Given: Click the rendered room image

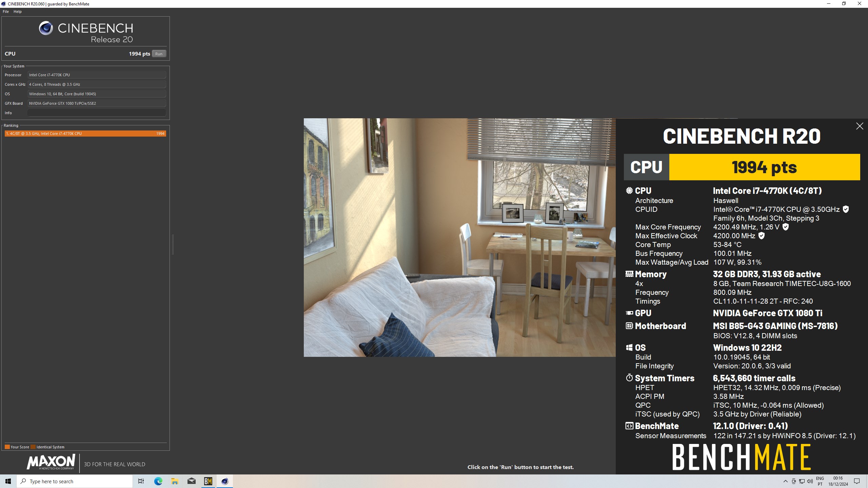Looking at the screenshot, I should [459, 237].
